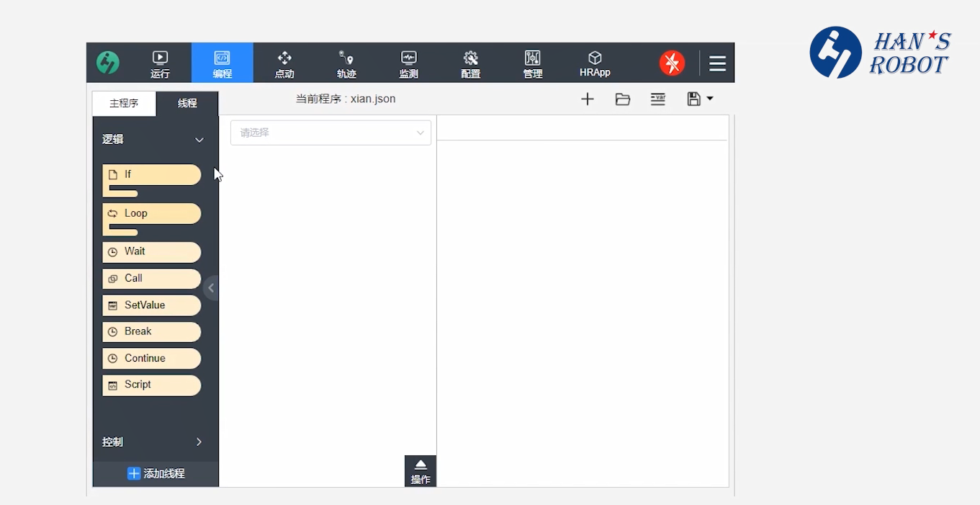Collapse the 逻辑 section chevron
Screen dimensions: 980x505
point(199,140)
